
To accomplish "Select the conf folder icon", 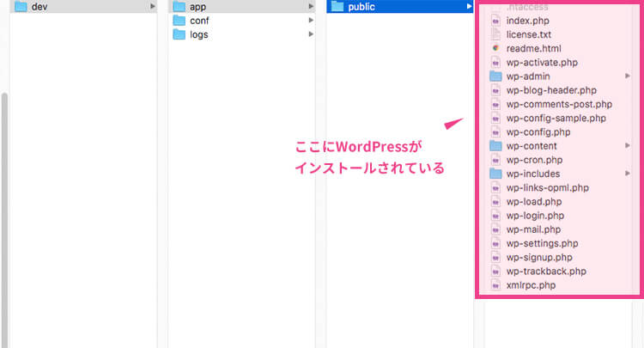I will coord(179,21).
